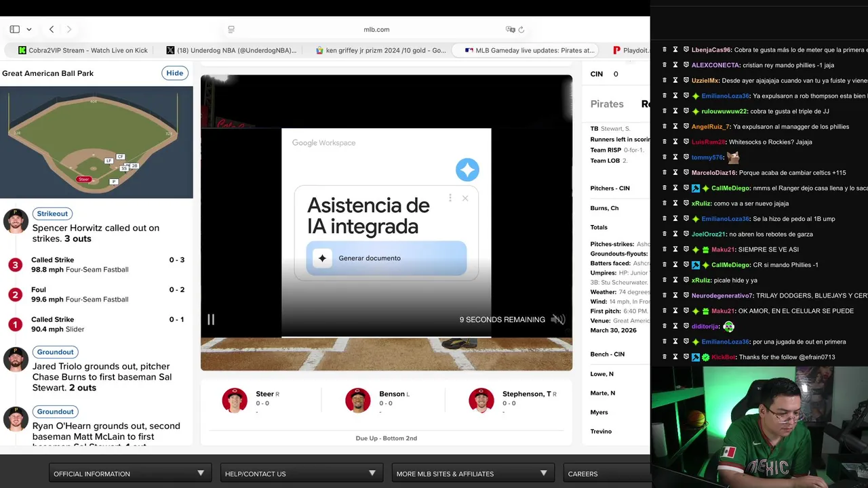The image size is (868, 488).
Task: Click the ALEXCONECTA username in chat
Action: pyautogui.click(x=715, y=65)
